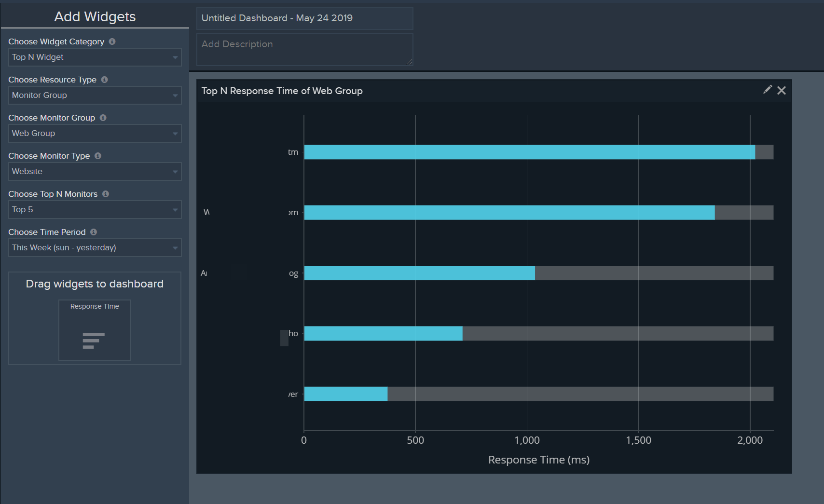Click the widget title Top N Response Time of Web Group
The image size is (824, 504).
[282, 91]
